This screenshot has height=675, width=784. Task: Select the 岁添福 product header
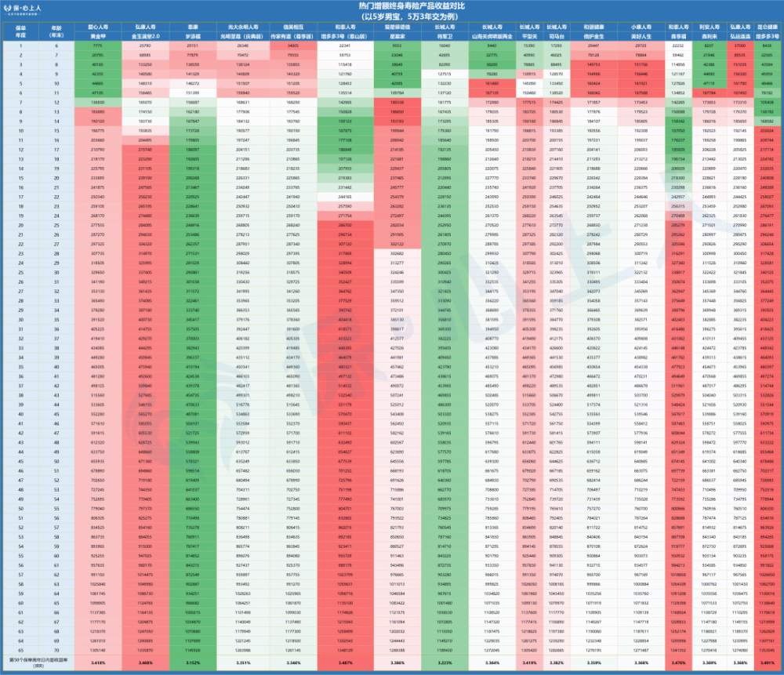click(x=193, y=37)
